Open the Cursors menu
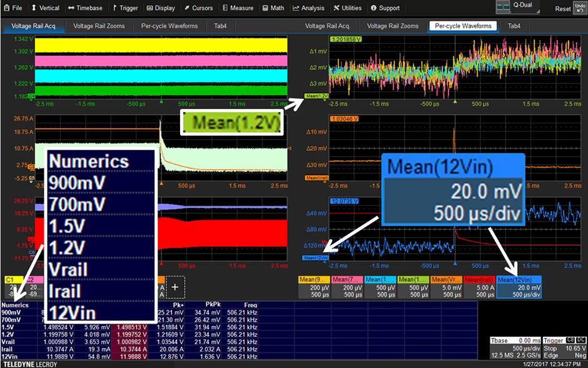This screenshot has height=368, width=588. coord(198,8)
